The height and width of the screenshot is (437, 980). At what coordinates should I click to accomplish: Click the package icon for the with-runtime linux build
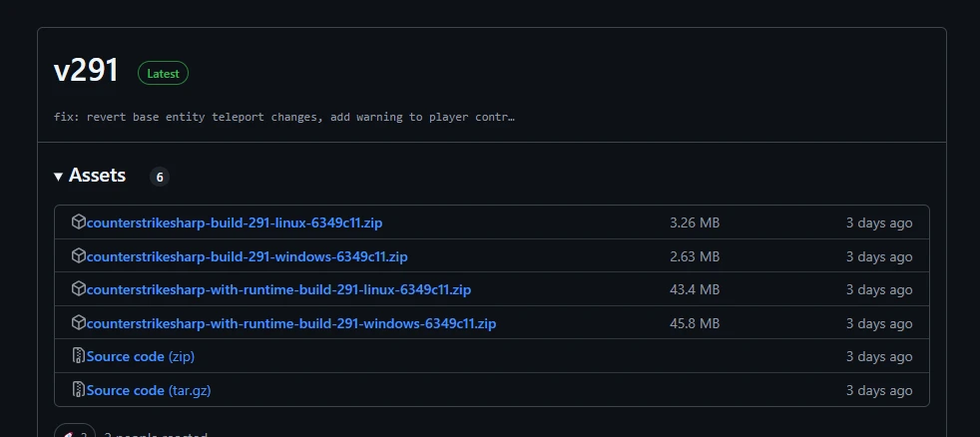click(79, 289)
